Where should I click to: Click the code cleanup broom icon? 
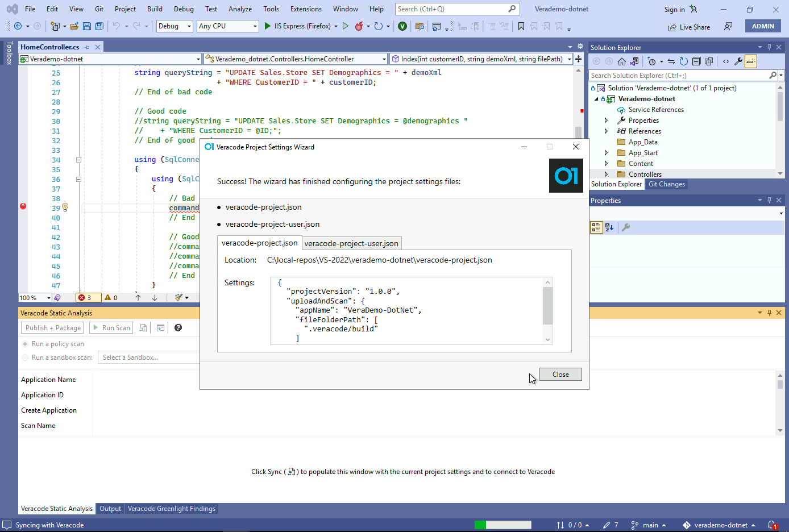point(179,297)
